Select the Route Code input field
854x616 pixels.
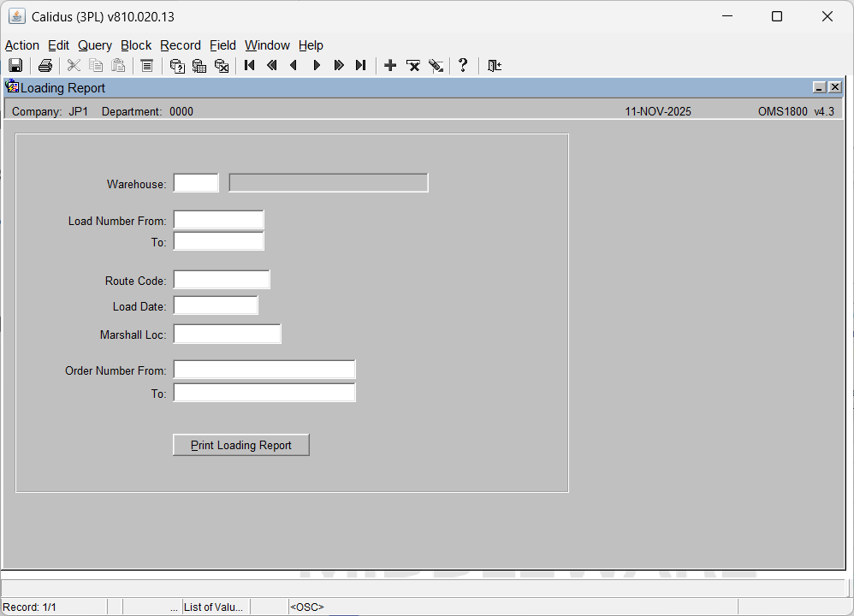click(222, 280)
